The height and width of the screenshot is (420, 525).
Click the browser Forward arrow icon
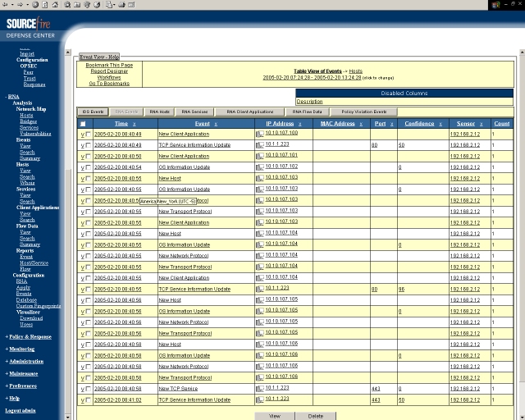click(x=20, y=5)
